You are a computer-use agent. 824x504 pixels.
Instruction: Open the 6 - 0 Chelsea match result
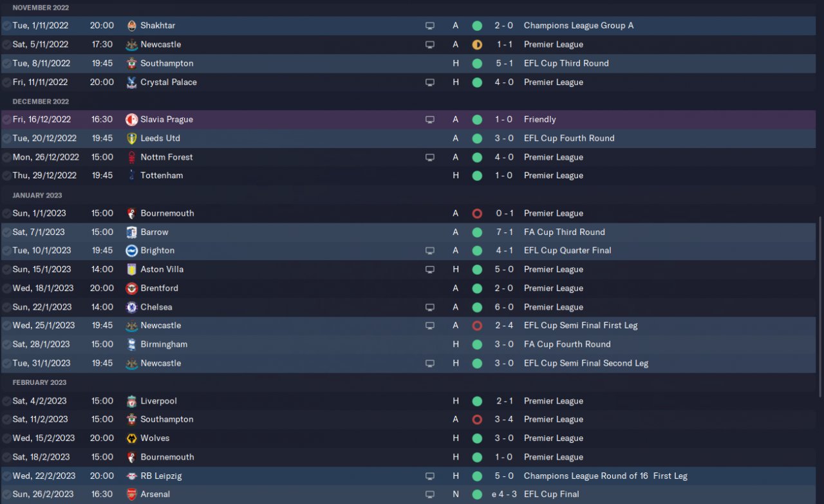504,307
